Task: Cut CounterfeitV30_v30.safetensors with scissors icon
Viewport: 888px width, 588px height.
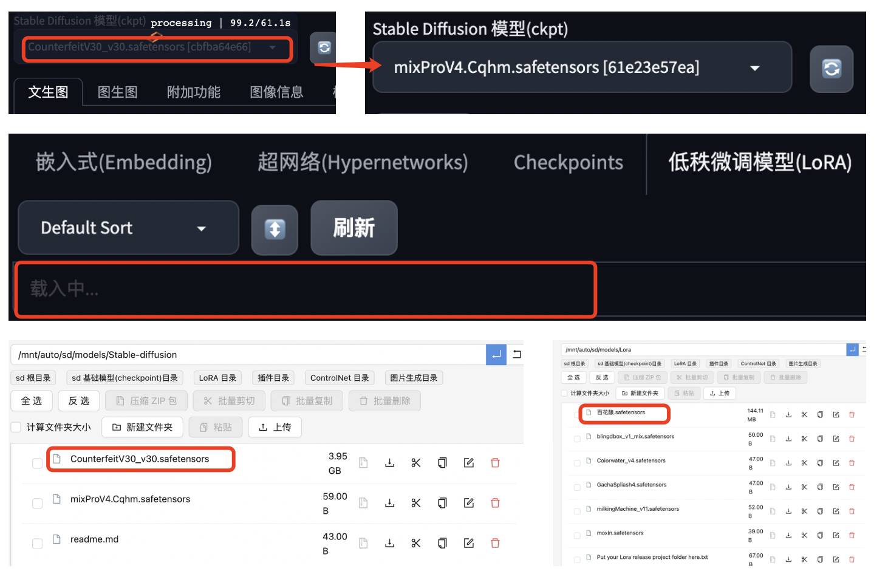Action: [416, 463]
